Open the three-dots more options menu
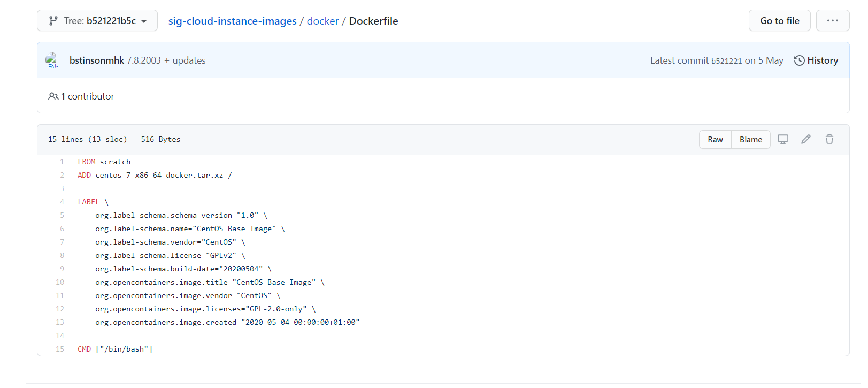Image resolution: width=868 pixels, height=388 pixels. click(832, 21)
